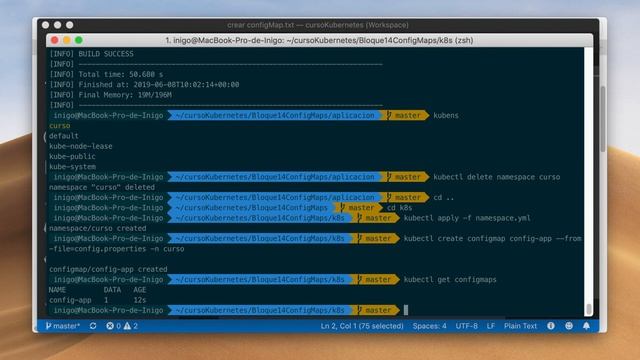640x360 pixels.
Task: Click 'crear configMap.txt' editor window title
Action: [x=318, y=25]
